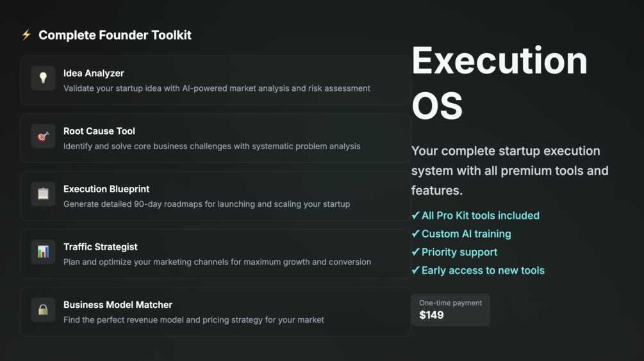The width and height of the screenshot is (644, 361).
Task: Click the lightning bolt icon beside Complete Founder Toolkit
Action: 26,35
